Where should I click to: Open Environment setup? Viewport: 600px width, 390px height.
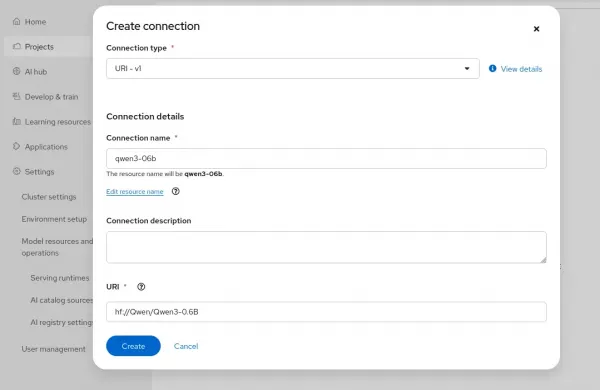click(54, 219)
